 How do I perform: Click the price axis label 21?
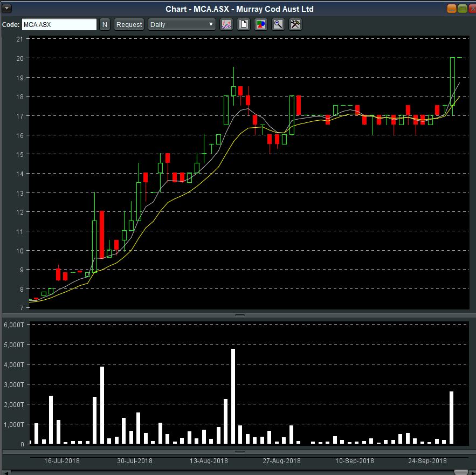(20, 39)
